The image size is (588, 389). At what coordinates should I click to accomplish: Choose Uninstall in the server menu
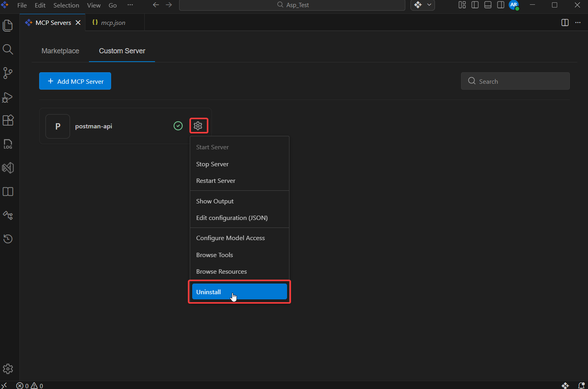click(x=239, y=292)
